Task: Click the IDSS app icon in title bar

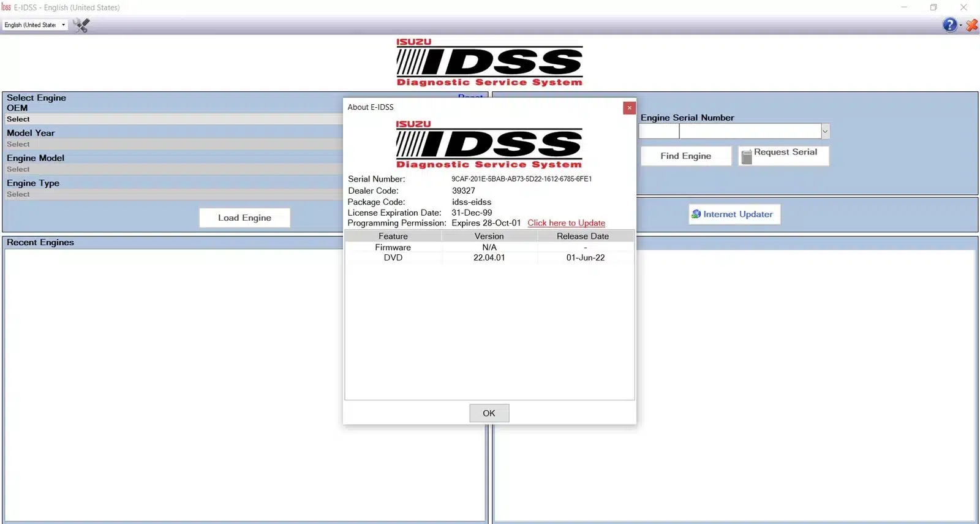Action: [x=6, y=7]
